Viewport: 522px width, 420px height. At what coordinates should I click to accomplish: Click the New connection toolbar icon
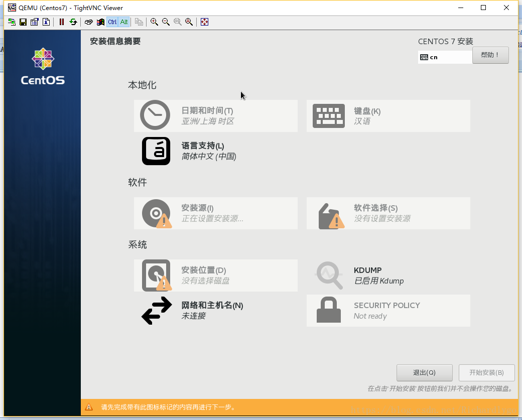[12, 22]
